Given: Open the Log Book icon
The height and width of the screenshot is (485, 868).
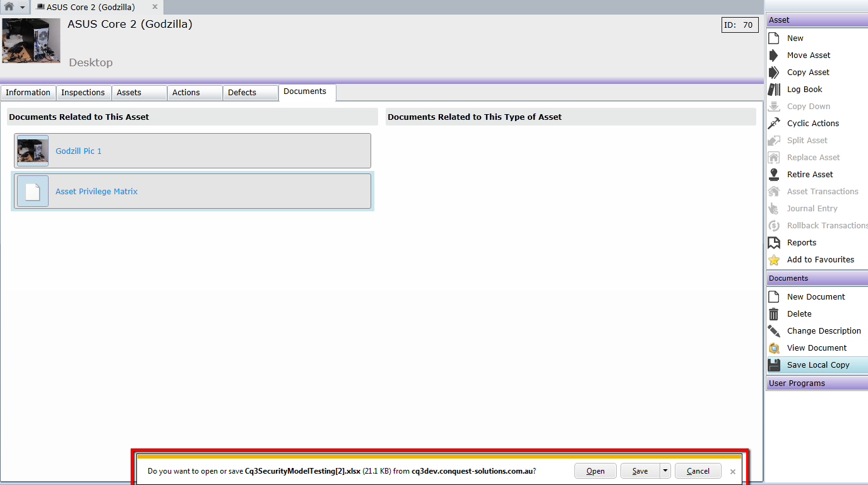Looking at the screenshot, I should 773,89.
